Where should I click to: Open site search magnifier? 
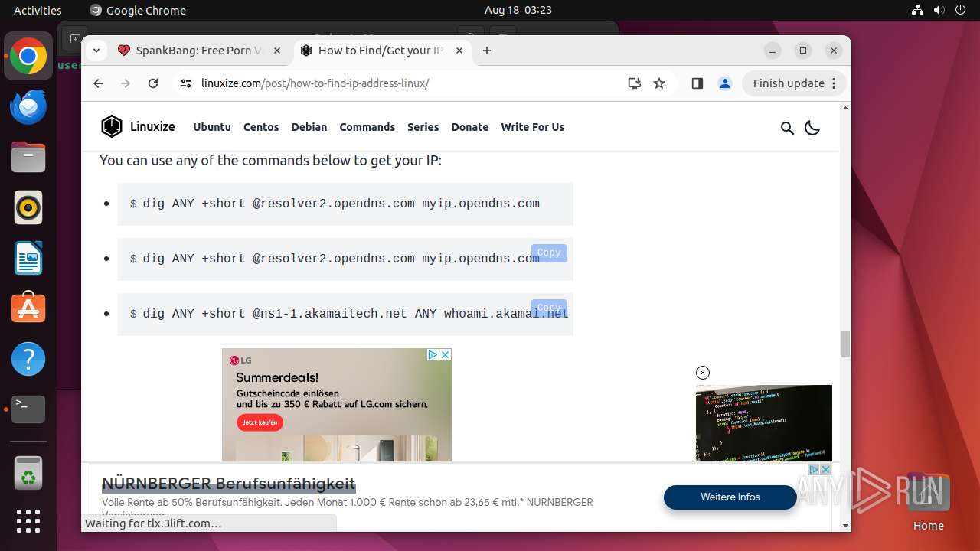(787, 128)
